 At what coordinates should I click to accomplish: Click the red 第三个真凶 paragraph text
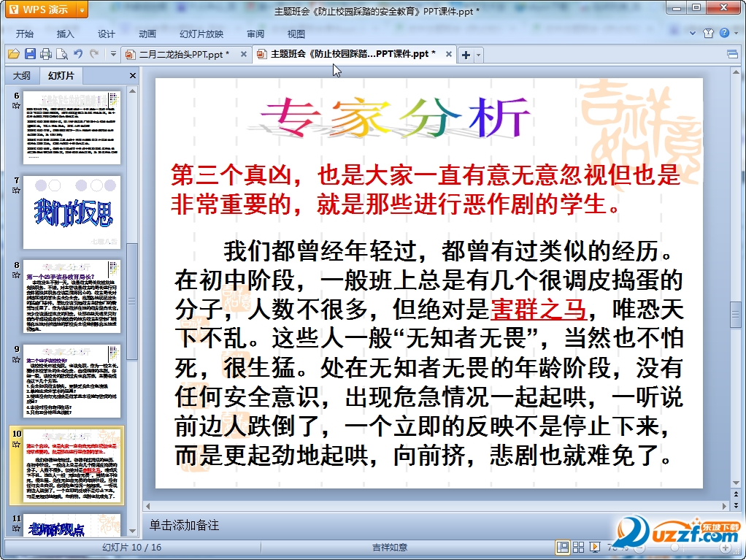[x=425, y=189]
